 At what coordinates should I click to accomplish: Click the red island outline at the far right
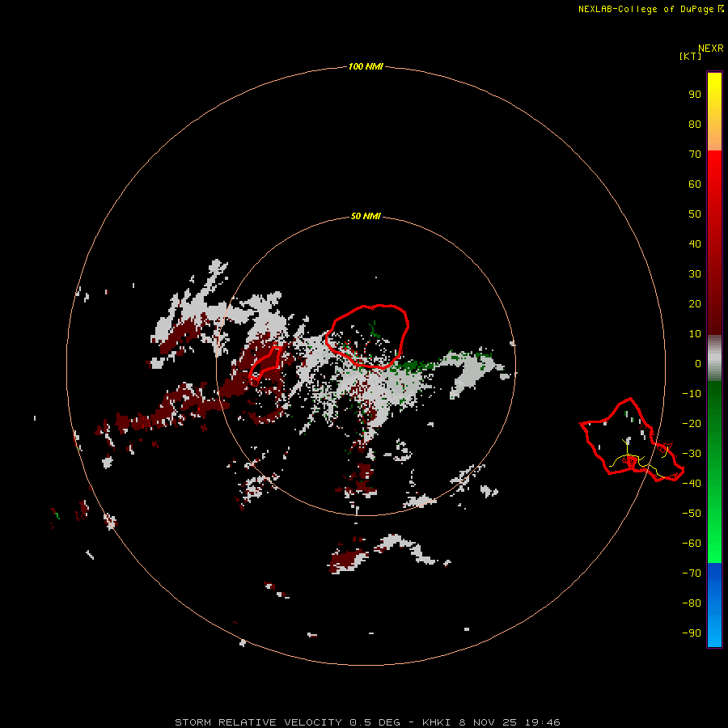click(x=632, y=440)
